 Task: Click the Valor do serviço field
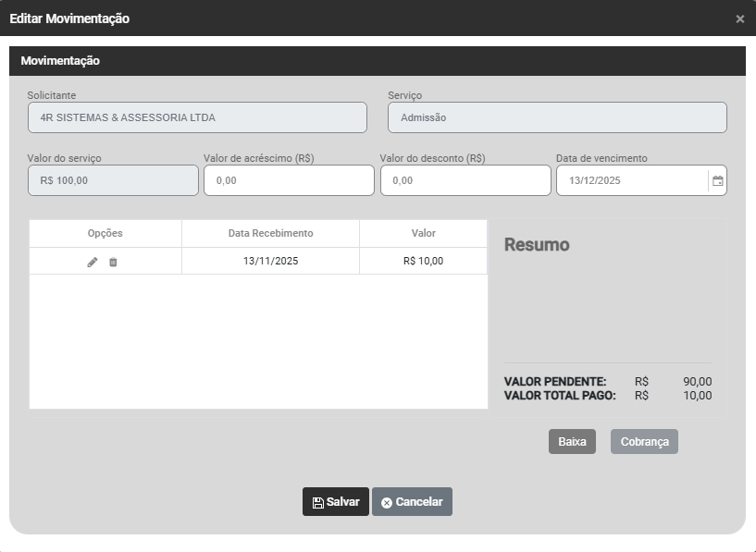click(x=113, y=180)
